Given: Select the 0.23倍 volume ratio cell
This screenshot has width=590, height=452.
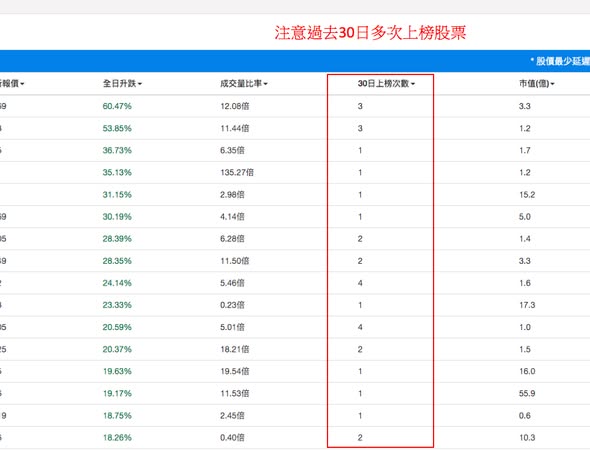Looking at the screenshot, I should [232, 305].
